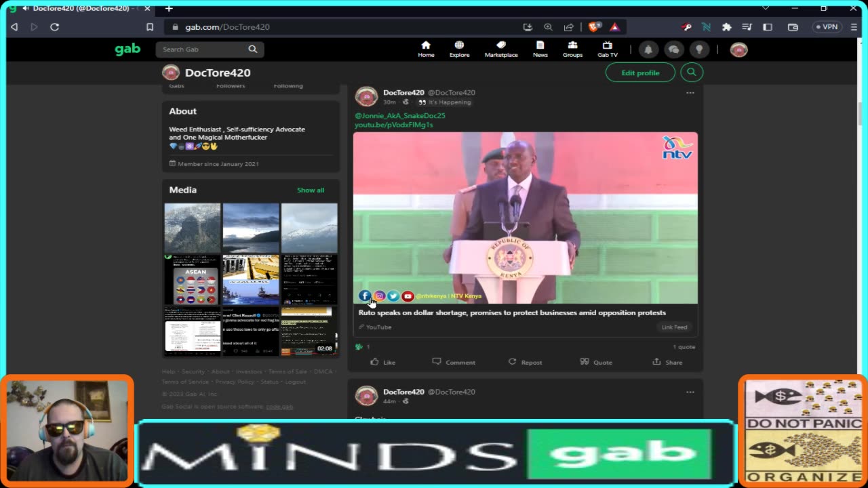Viewport: 868px width, 488px height.
Task: Open the youtu.be/pVodxFlMg1s link
Action: (393, 125)
